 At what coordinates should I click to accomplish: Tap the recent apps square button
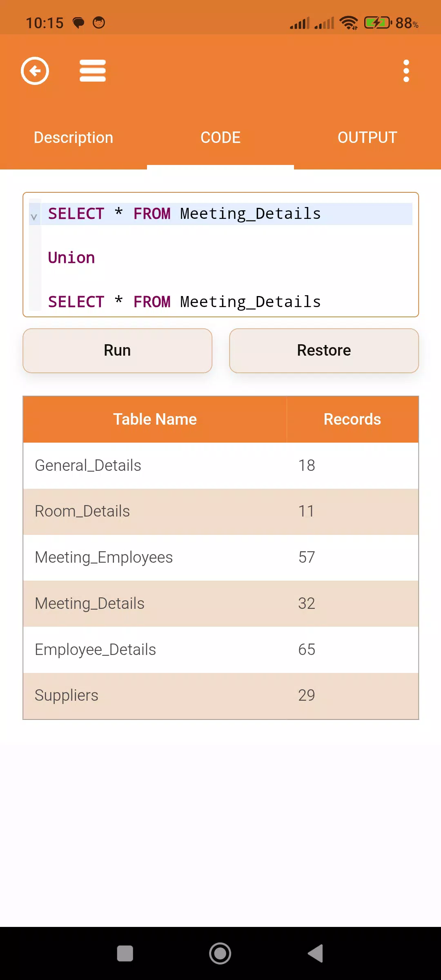click(125, 954)
